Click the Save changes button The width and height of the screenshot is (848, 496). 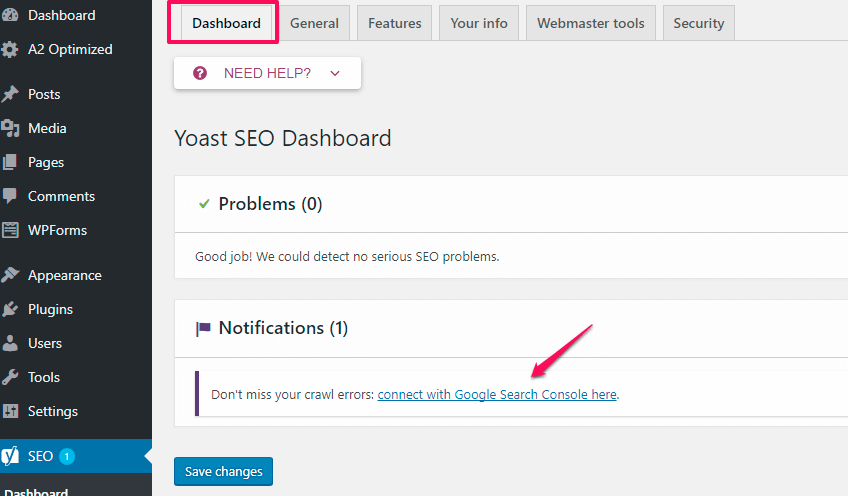click(x=223, y=472)
